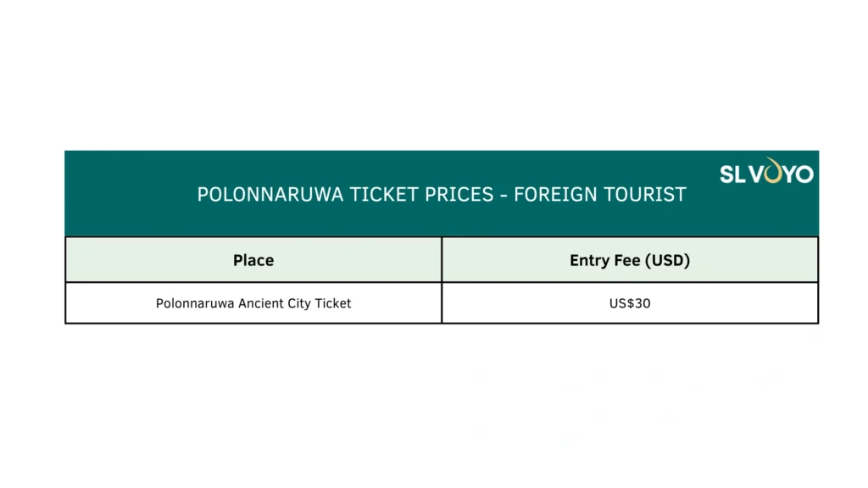This screenshot has height=488, width=868.
Task: Click the "SL" letters of the logo
Action: tap(732, 174)
